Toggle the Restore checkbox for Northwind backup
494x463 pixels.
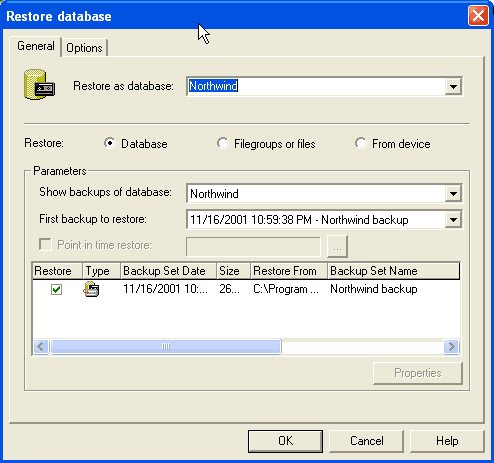point(56,289)
